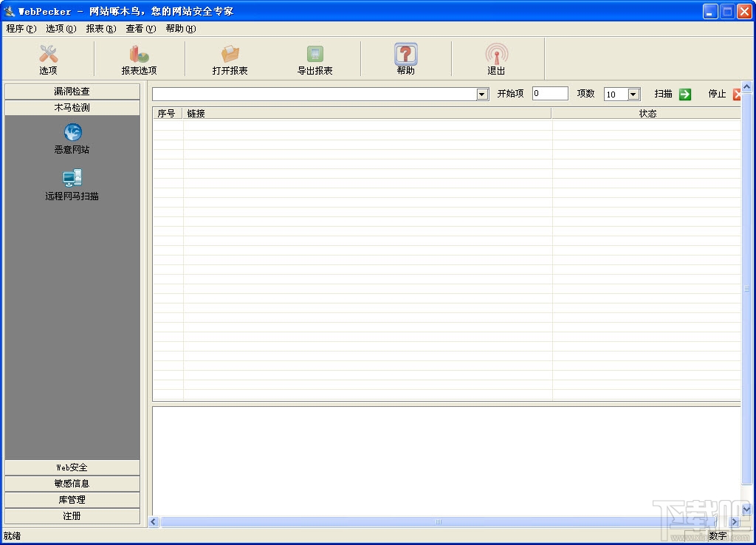Select the 恶意网站 globe icon
The image size is (756, 545).
(72, 132)
